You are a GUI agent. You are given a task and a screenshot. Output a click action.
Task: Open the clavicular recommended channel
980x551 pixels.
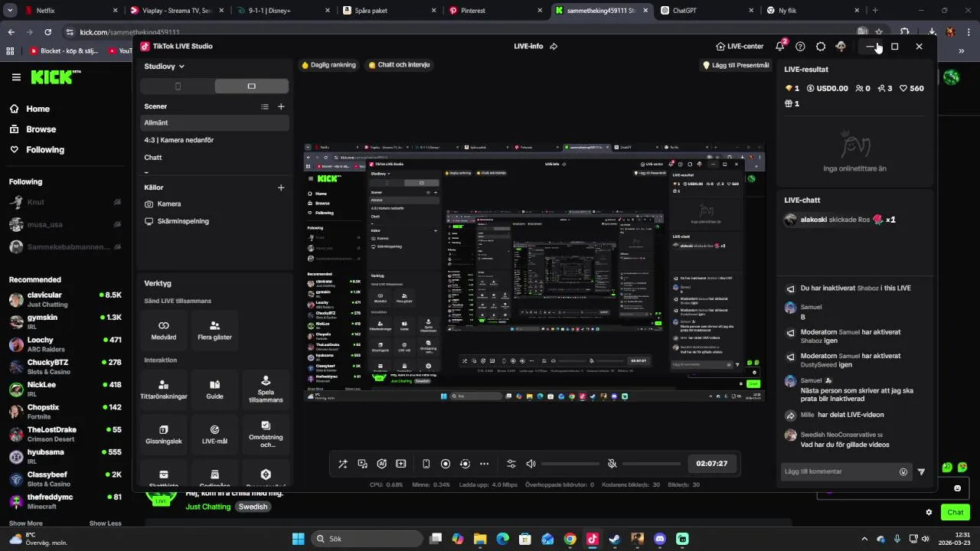pos(66,299)
